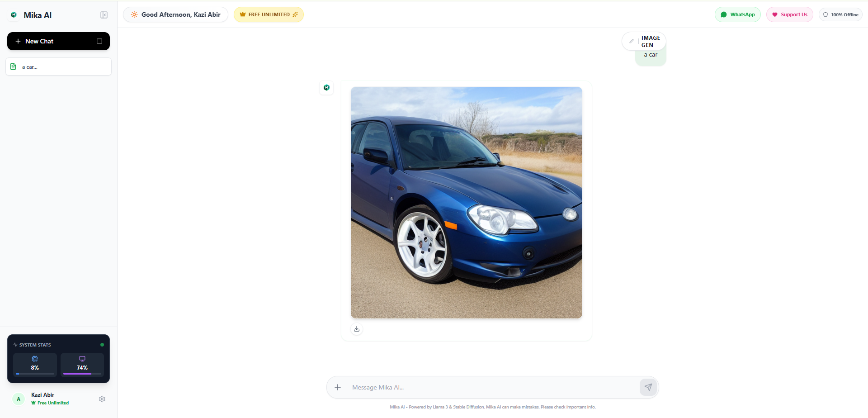Click the Support Us button
The image size is (868, 418).
[789, 14]
